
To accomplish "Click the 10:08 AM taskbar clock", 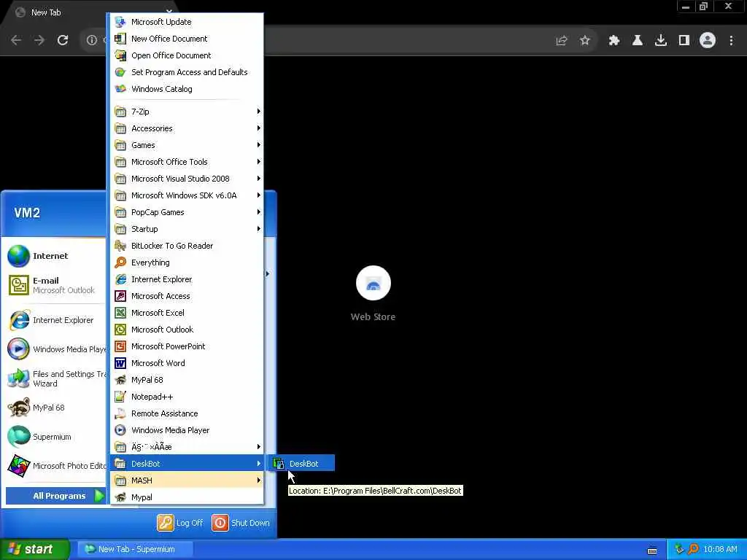I will (720, 549).
